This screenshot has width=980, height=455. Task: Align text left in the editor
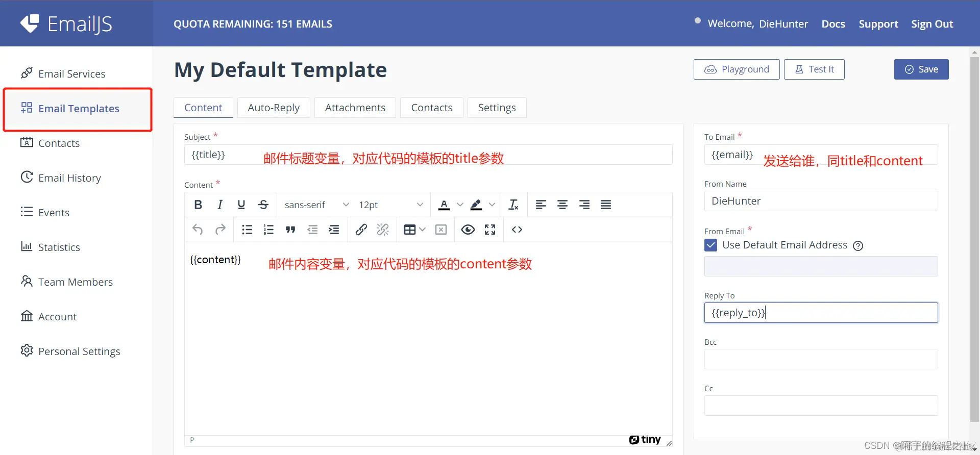[541, 205]
